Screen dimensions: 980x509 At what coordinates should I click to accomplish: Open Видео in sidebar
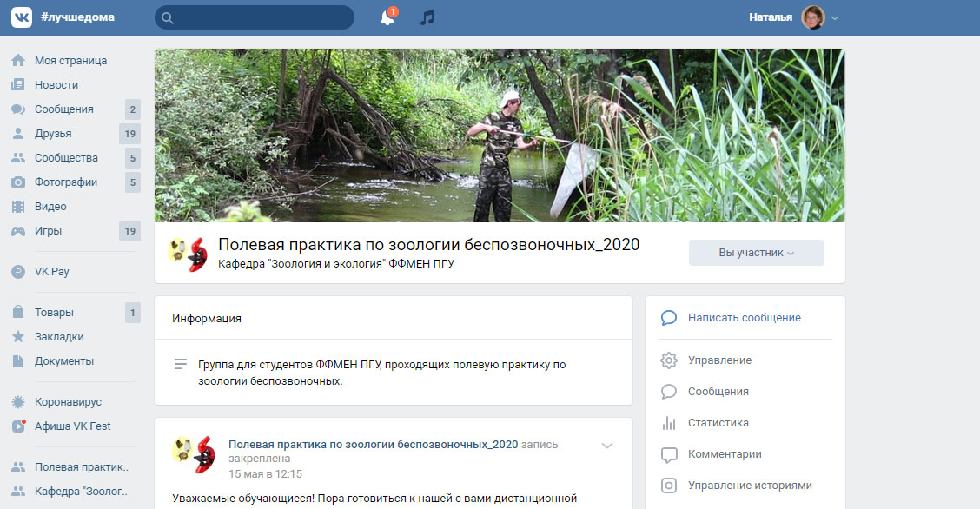coord(50,207)
